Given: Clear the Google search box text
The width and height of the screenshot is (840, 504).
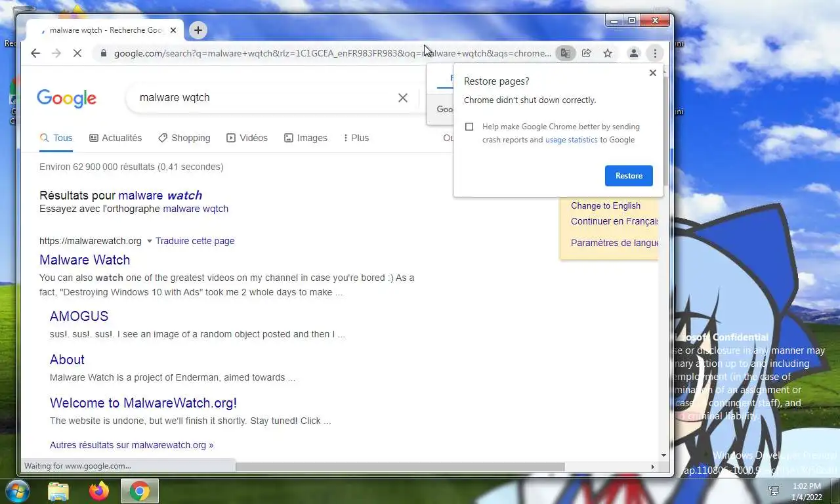Looking at the screenshot, I should (403, 98).
